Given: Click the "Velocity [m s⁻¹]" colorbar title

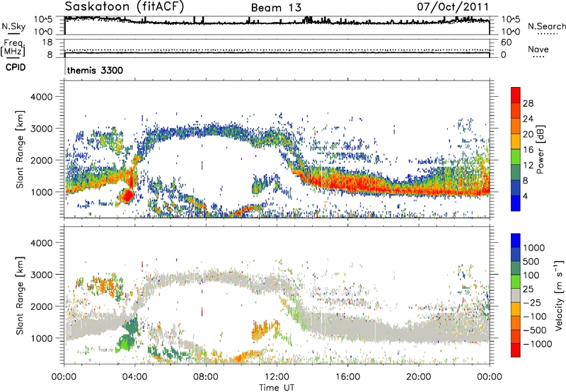Looking at the screenshot, I should tap(559, 295).
